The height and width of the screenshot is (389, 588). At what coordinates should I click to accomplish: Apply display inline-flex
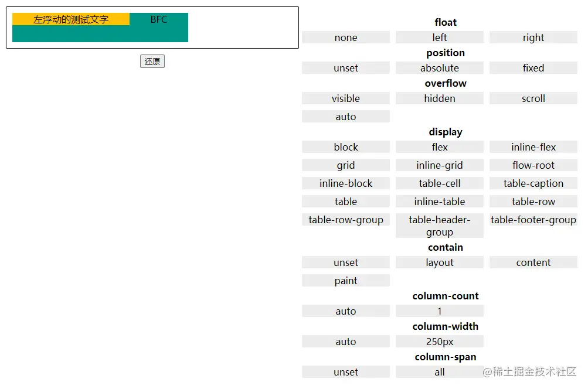click(533, 147)
